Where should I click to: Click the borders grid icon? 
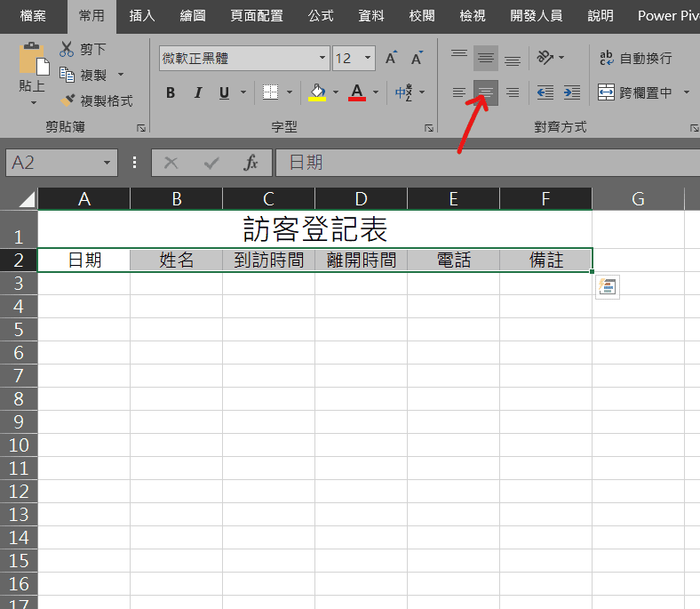[x=270, y=92]
